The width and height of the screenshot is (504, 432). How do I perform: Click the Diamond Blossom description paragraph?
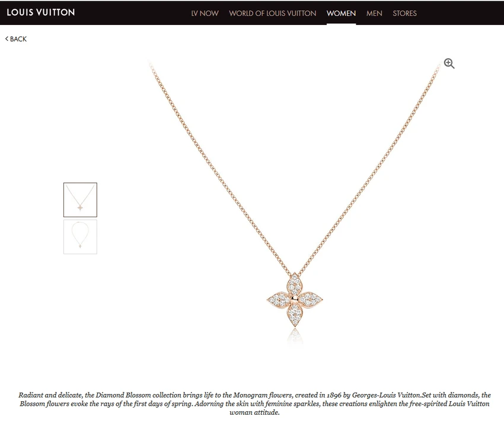[254, 404]
